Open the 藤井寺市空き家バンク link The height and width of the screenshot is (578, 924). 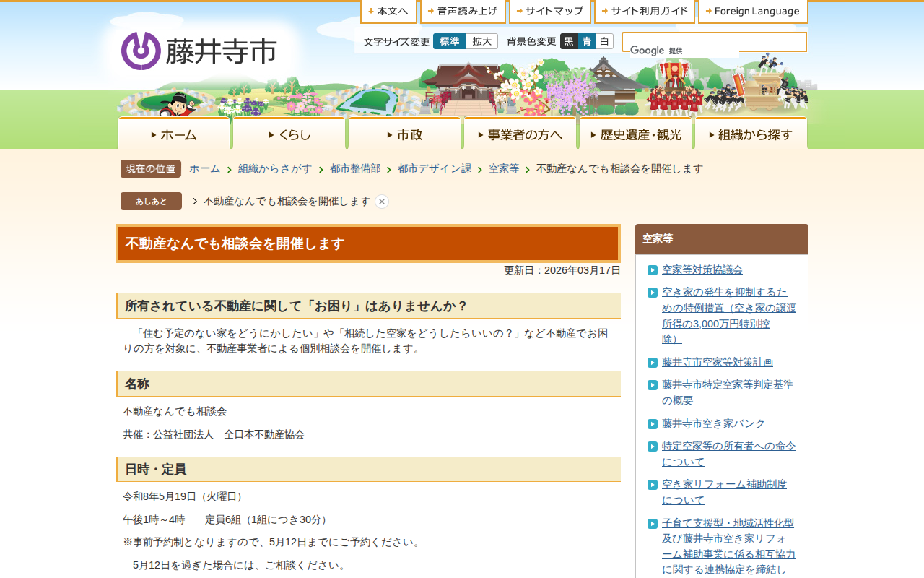point(714,423)
